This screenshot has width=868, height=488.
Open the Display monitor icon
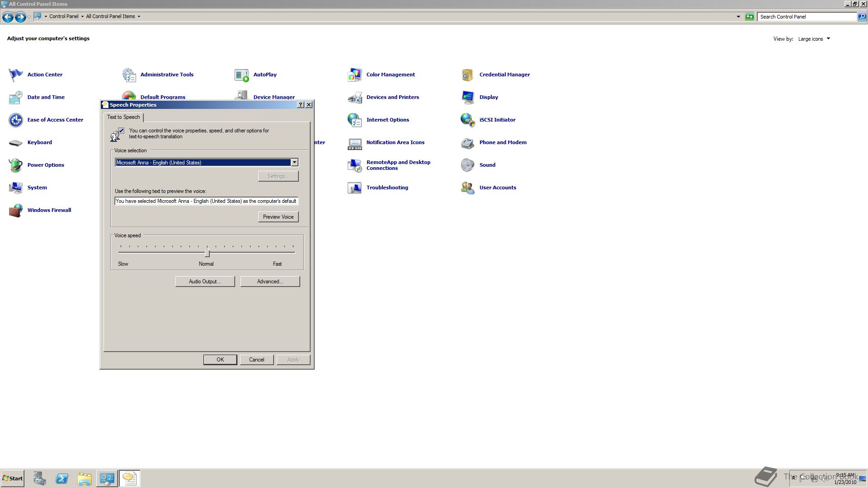[x=468, y=97]
